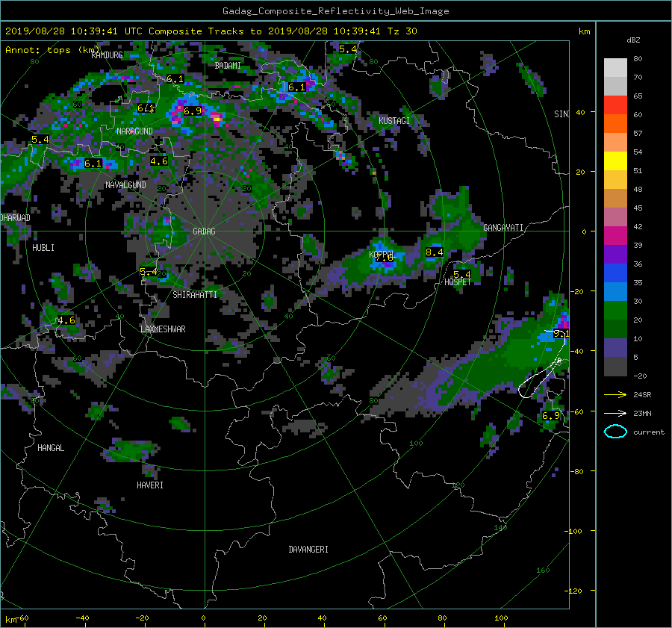Pick the light gray 80-70 dBZ swatch
This screenshot has width=672, height=628.
click(x=615, y=68)
